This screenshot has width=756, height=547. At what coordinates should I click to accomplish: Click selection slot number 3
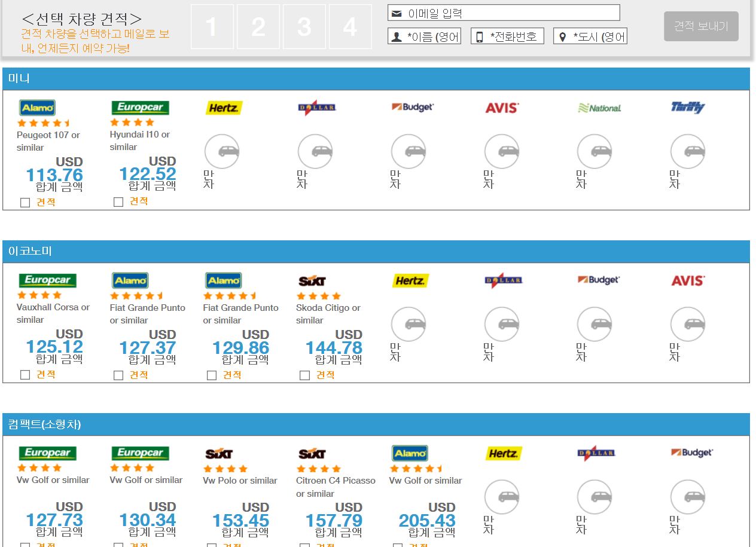pos(304,26)
